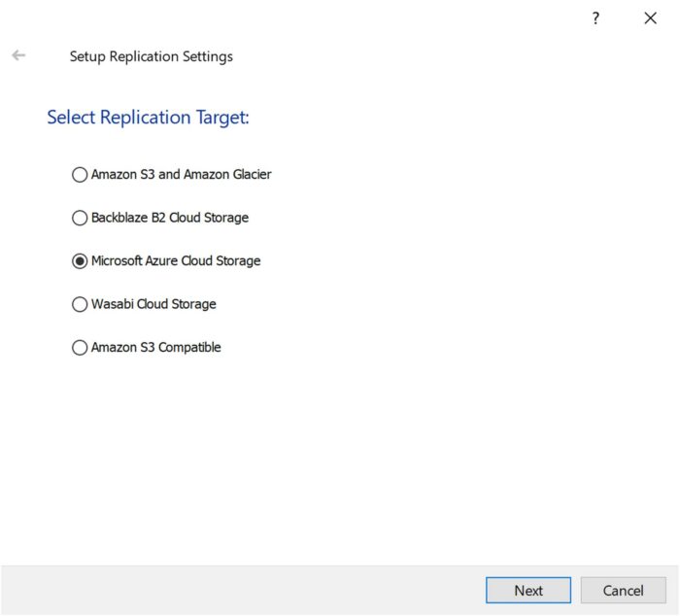Click the gray footer bar left of Next
This screenshot has height=616, width=680.
[x=243, y=590]
